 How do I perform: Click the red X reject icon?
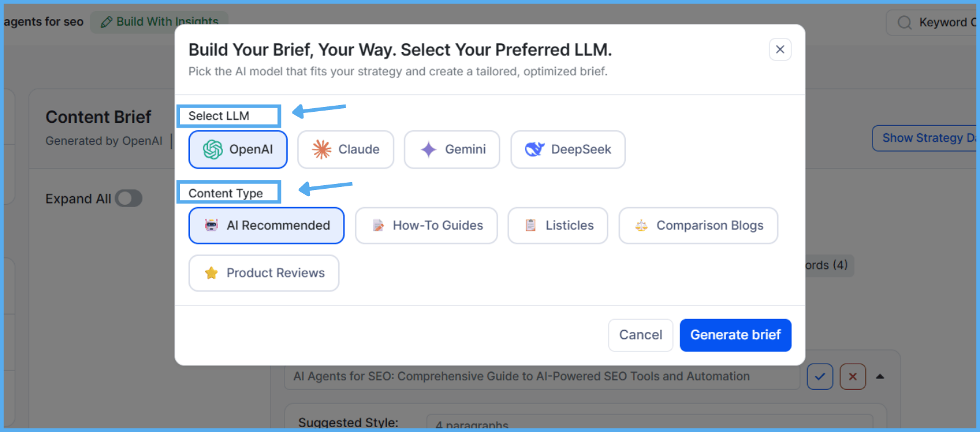(852, 376)
